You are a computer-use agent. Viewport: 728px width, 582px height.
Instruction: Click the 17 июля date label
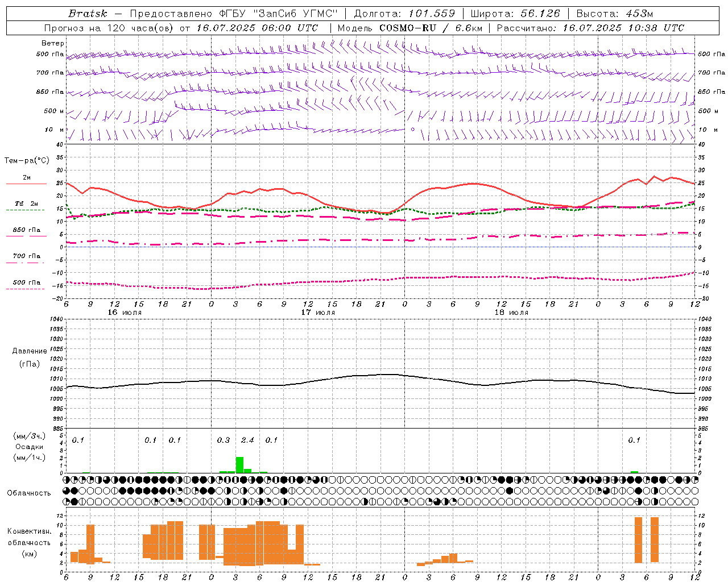[318, 313]
